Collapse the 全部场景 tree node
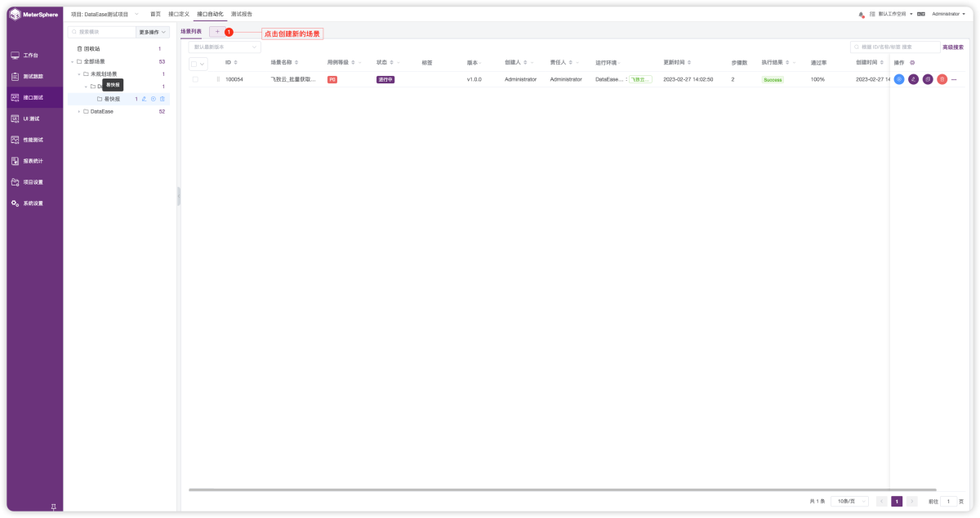 pyautogui.click(x=72, y=61)
